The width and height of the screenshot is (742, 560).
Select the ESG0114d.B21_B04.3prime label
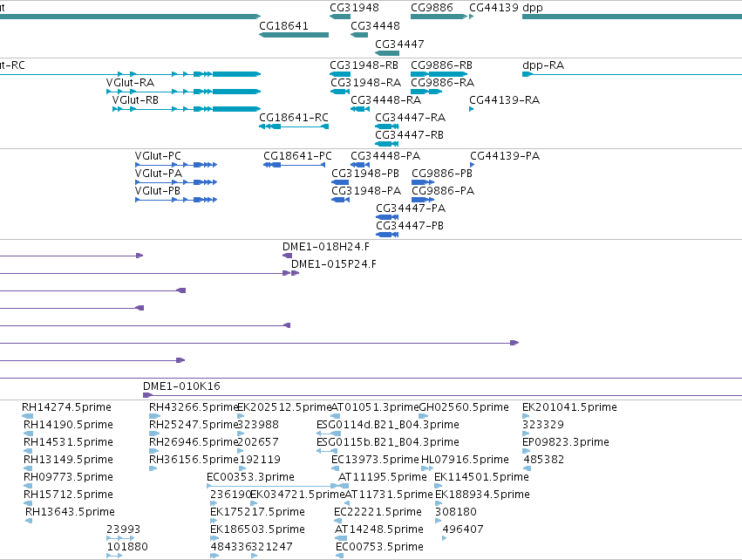coord(387,425)
